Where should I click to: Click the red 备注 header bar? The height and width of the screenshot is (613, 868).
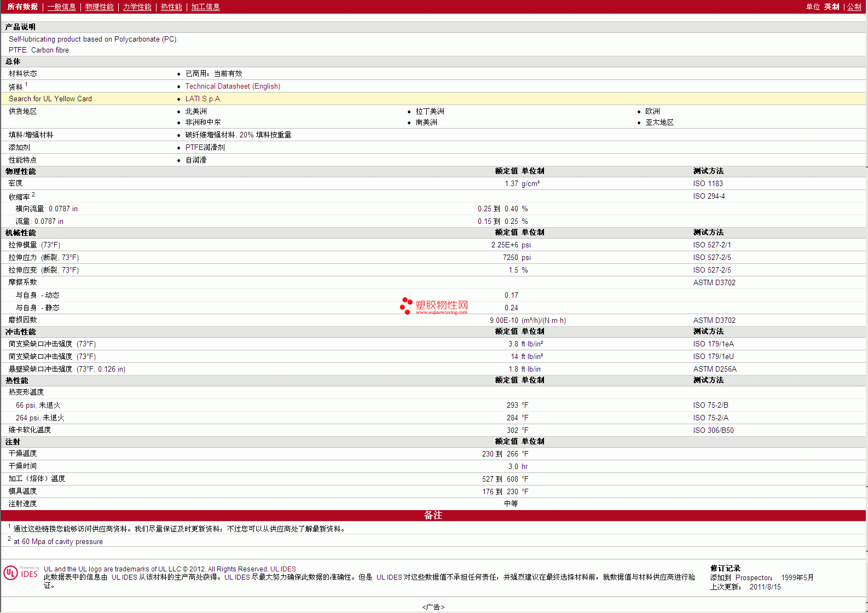[x=433, y=516]
